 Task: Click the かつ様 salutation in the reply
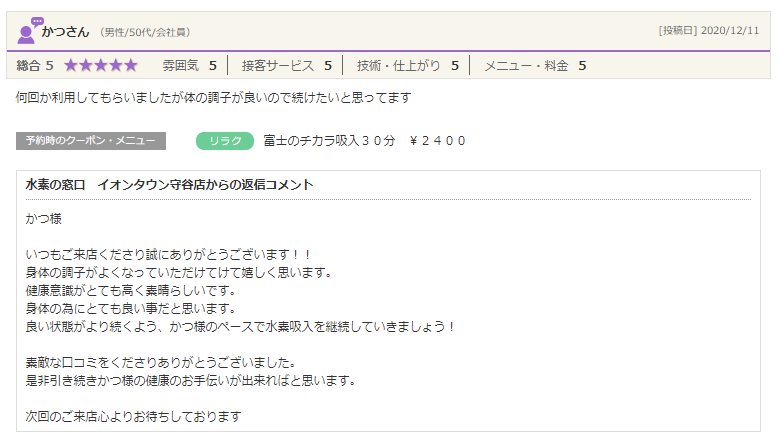pos(43,218)
